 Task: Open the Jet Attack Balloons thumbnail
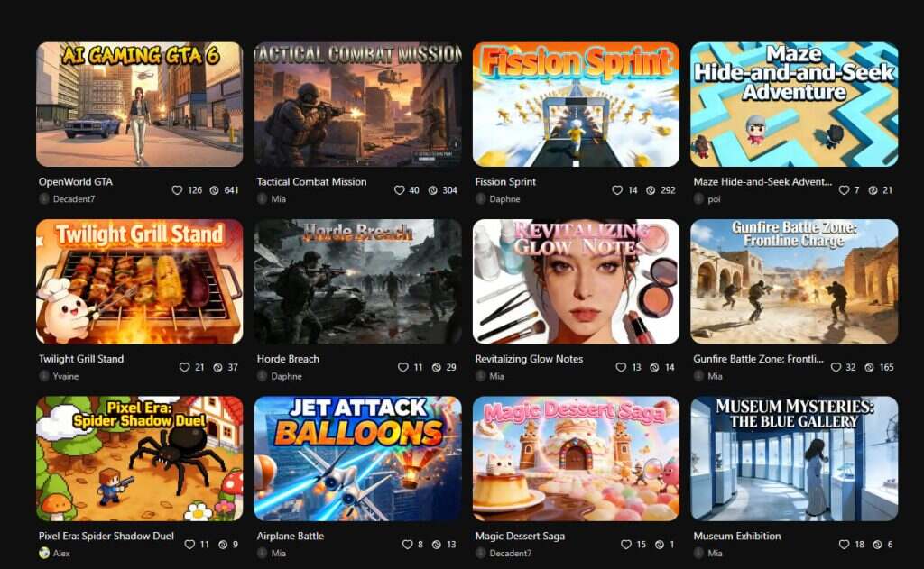click(x=357, y=458)
